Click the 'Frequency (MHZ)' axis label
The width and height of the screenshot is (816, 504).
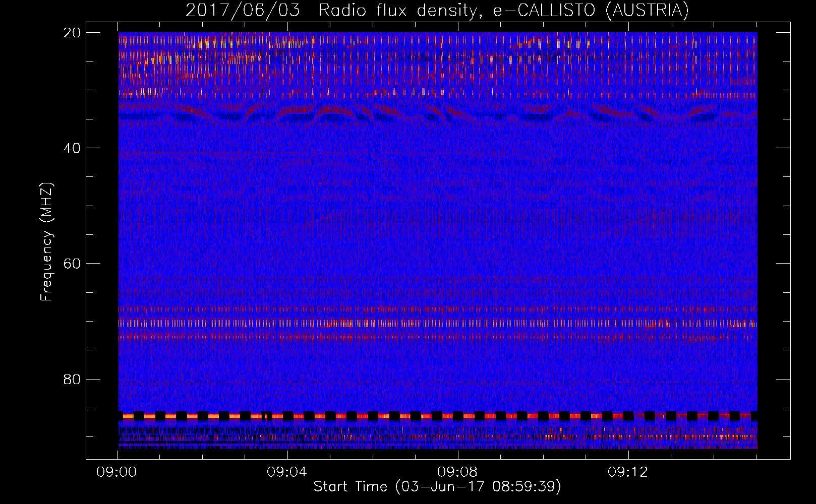46,242
